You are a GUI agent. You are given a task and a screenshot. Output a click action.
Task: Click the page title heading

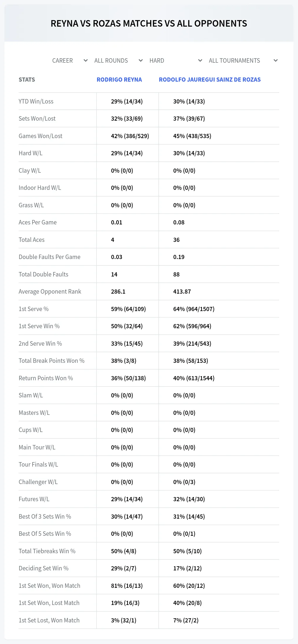click(x=149, y=23)
